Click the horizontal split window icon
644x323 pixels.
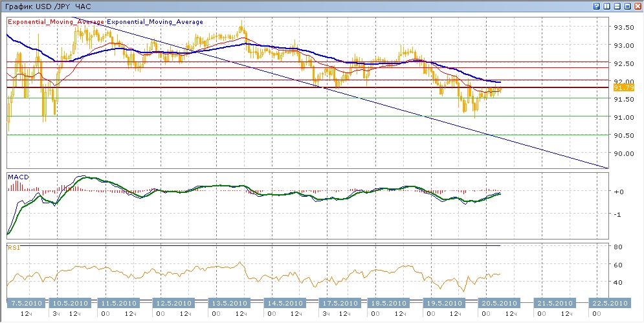[x=617, y=5]
